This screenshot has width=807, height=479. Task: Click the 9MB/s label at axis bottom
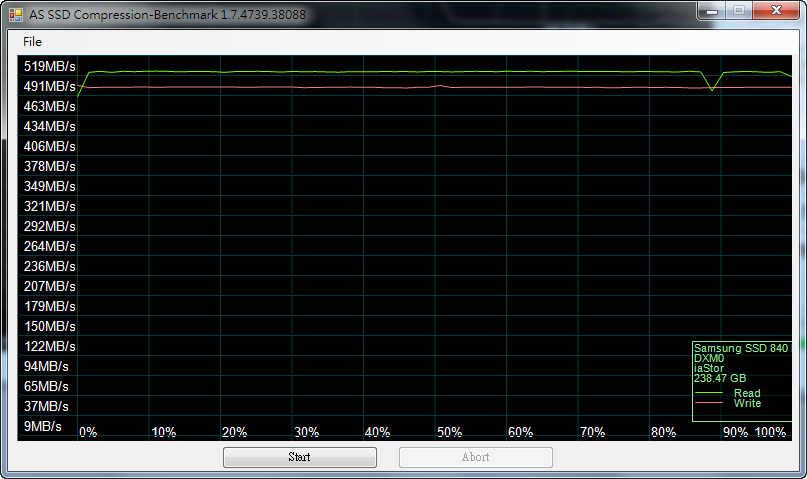tap(45, 426)
